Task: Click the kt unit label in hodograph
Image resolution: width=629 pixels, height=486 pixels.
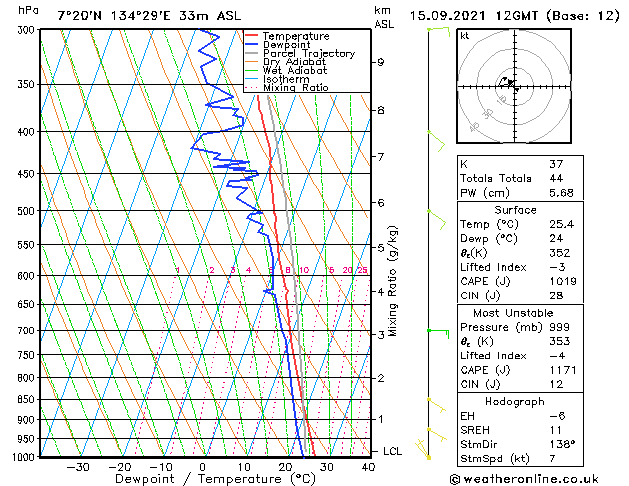Action: pos(465,35)
